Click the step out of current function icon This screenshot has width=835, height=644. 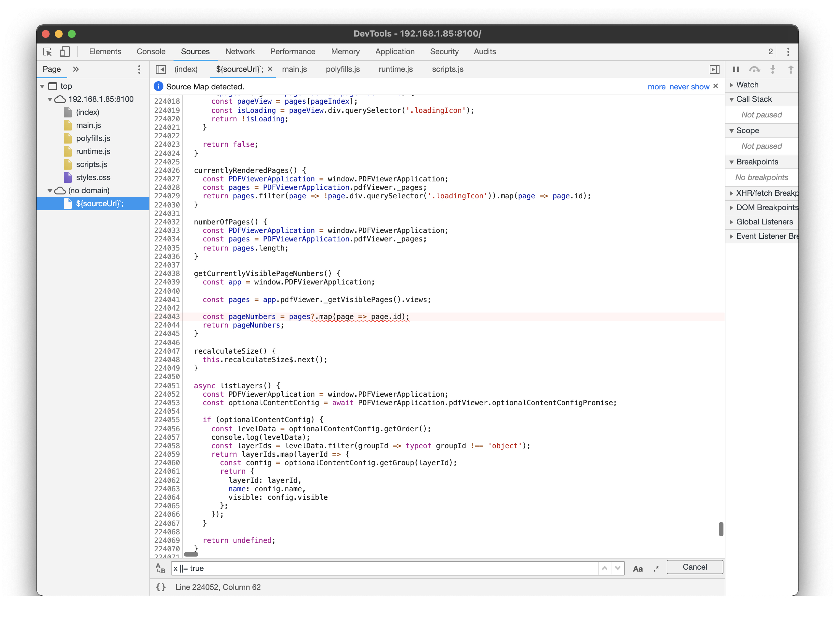pyautogui.click(x=790, y=69)
